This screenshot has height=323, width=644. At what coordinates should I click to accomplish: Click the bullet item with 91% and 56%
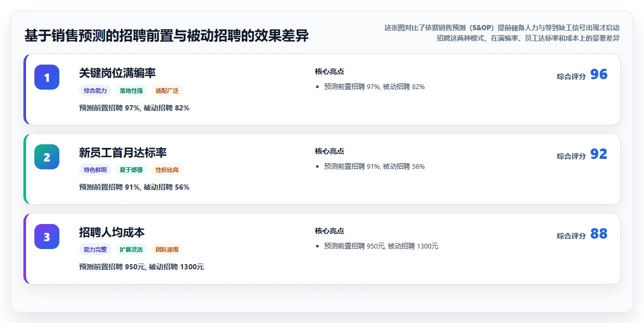374,167
